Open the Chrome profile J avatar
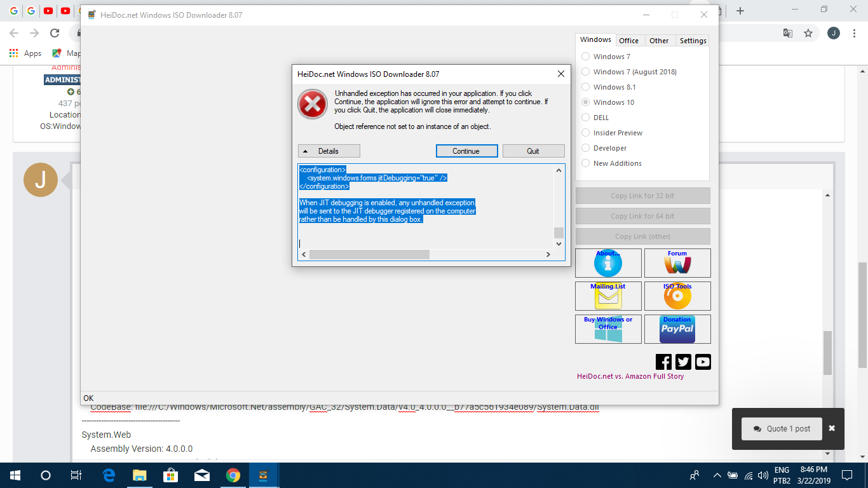Viewport: 868px width, 488px height. [834, 33]
